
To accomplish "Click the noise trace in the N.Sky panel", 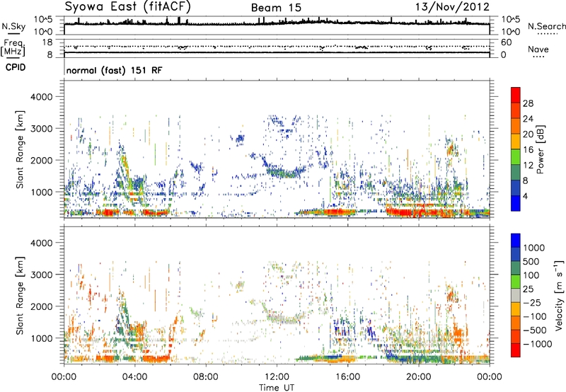I will [277, 23].
